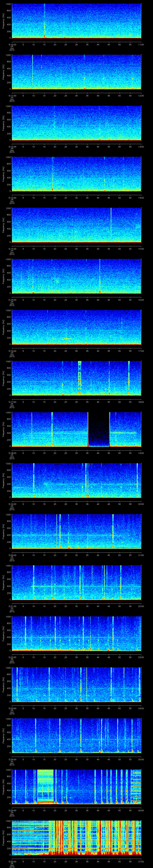Choose the spectrogram panel starting at 5:24:00
This screenshot has width=153, height=868.
77,736
